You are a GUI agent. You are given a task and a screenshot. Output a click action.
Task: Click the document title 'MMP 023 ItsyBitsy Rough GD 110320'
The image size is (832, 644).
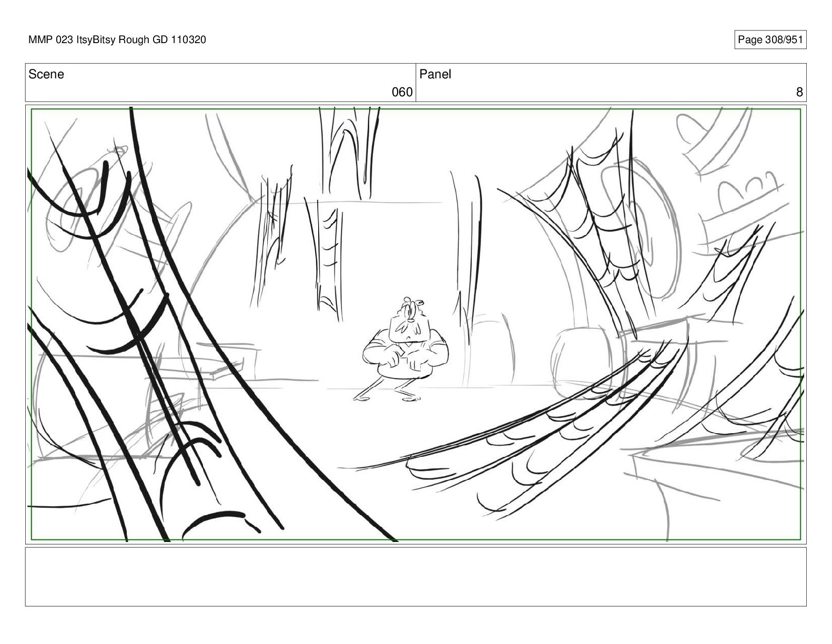[x=117, y=40]
